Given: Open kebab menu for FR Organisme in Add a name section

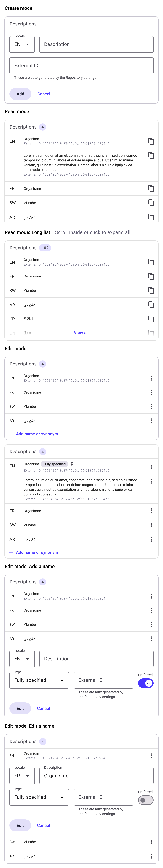Looking at the screenshot, I should point(151,610).
